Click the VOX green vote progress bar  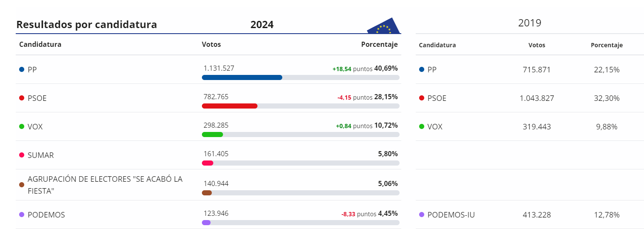pos(213,135)
